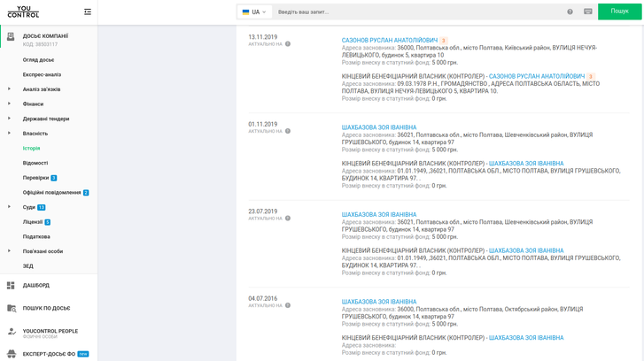Open ЗЕД menu item
The height and width of the screenshot is (361, 644).
[x=28, y=266]
